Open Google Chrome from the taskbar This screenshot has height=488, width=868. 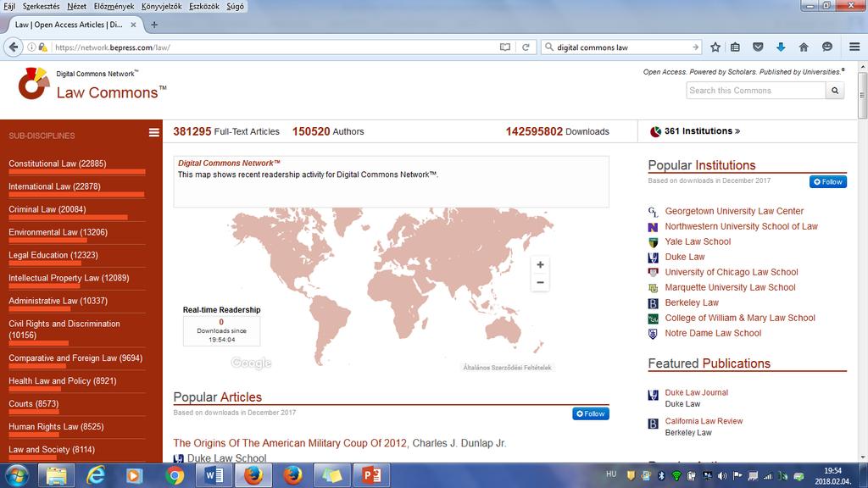click(x=175, y=475)
